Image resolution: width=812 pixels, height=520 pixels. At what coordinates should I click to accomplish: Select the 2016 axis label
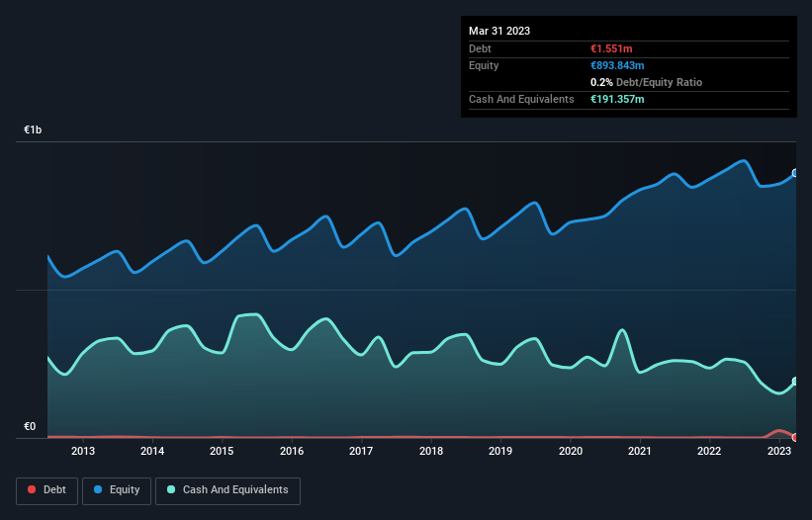[x=292, y=451]
